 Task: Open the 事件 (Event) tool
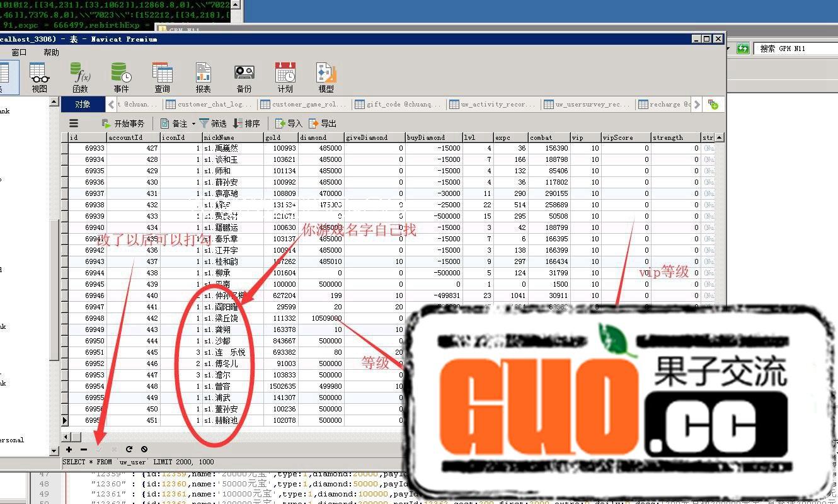[x=121, y=77]
